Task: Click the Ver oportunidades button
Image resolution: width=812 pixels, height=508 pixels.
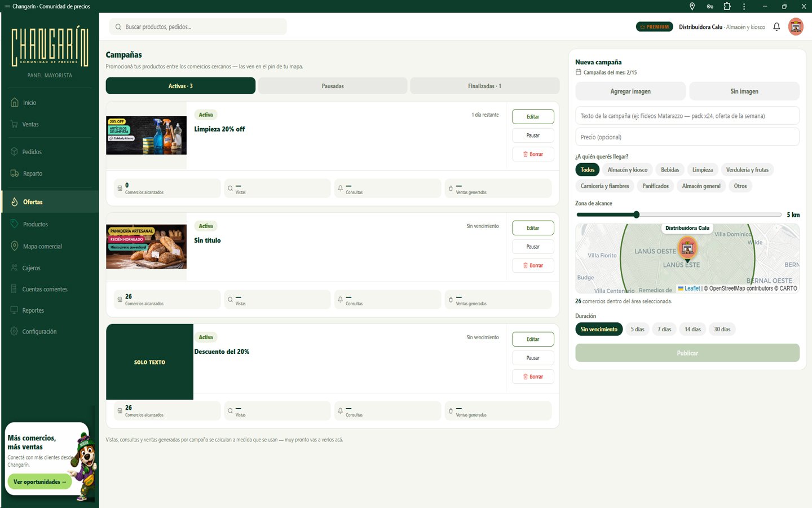Action: (x=39, y=482)
